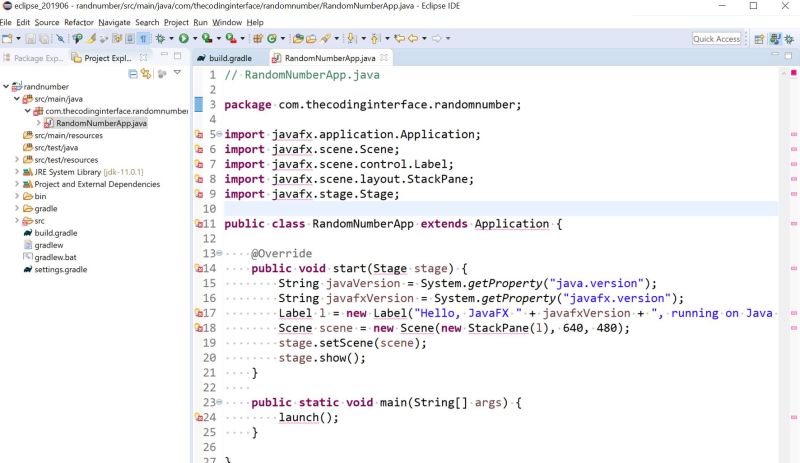
Task: Open the Navigate menu
Action: point(114,22)
